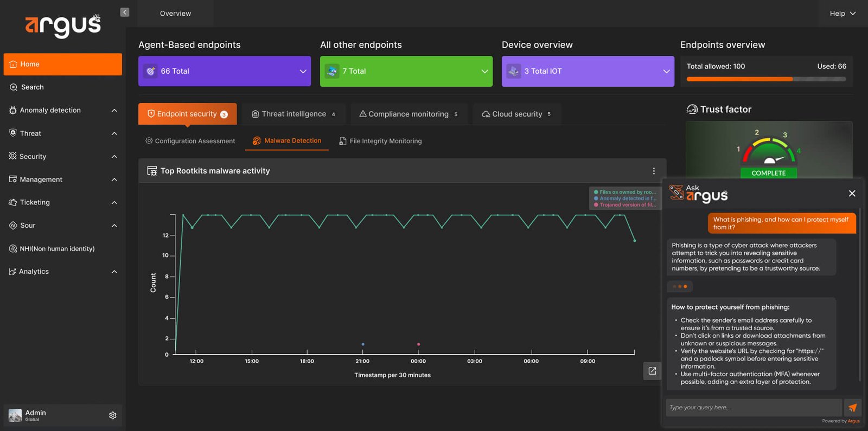This screenshot has height=431, width=868.
Task: Click the endpoints usage progress bar
Action: tap(766, 79)
